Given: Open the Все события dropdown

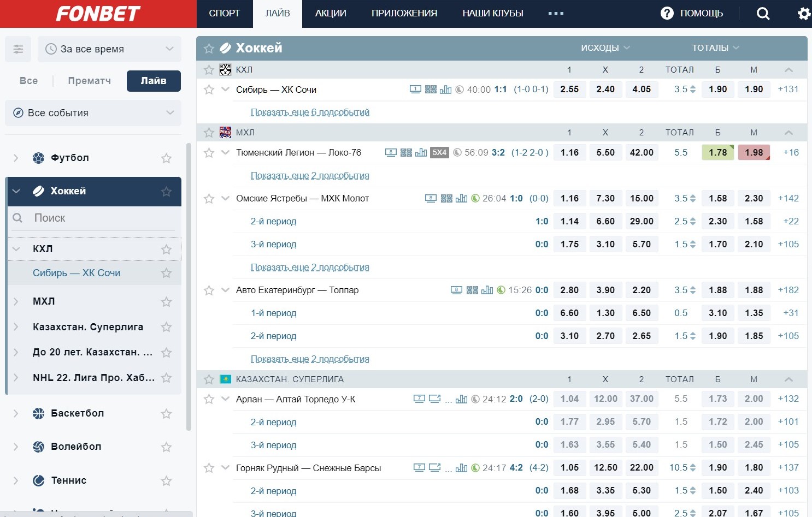Looking at the screenshot, I should (93, 113).
